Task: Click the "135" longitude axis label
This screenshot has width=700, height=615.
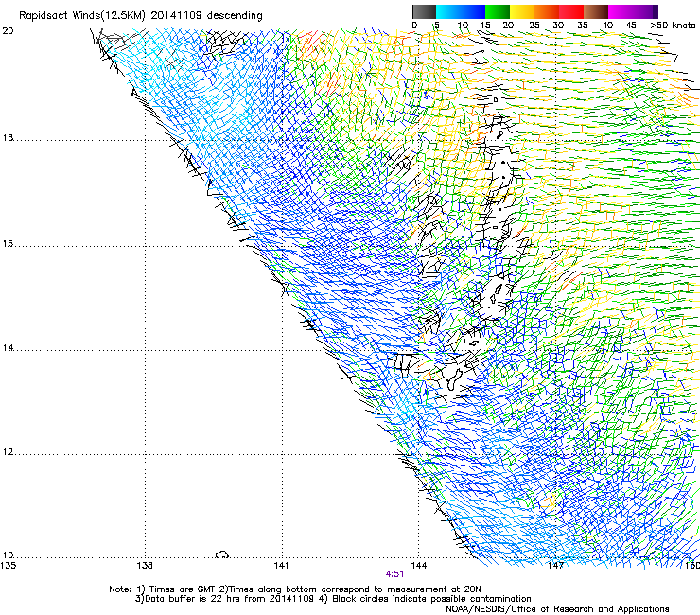Action: [x=8, y=566]
